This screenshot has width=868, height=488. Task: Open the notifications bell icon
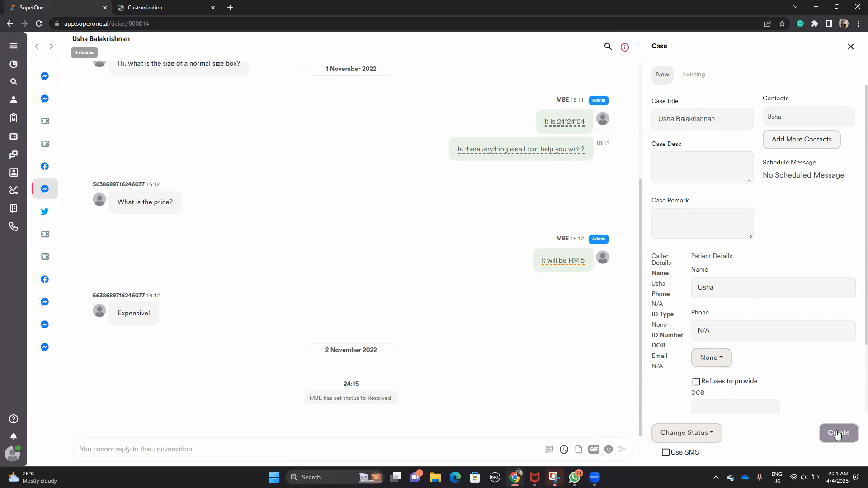coord(14,436)
